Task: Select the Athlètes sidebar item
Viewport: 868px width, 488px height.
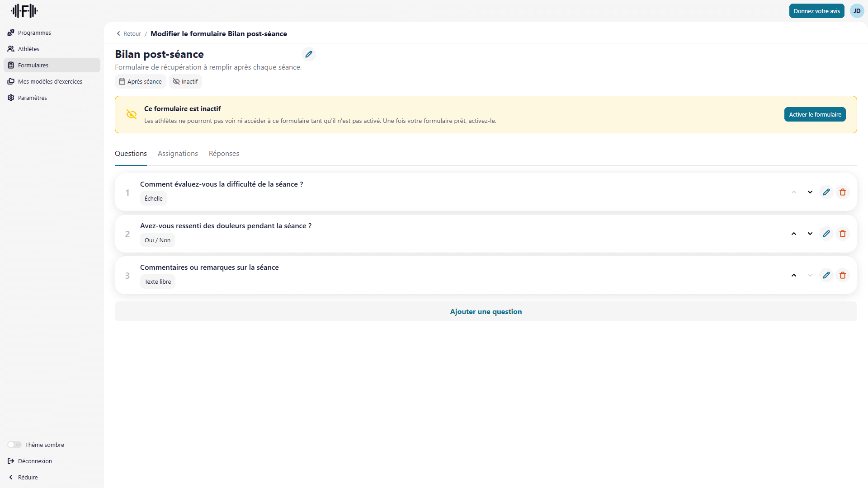Action: tap(28, 49)
